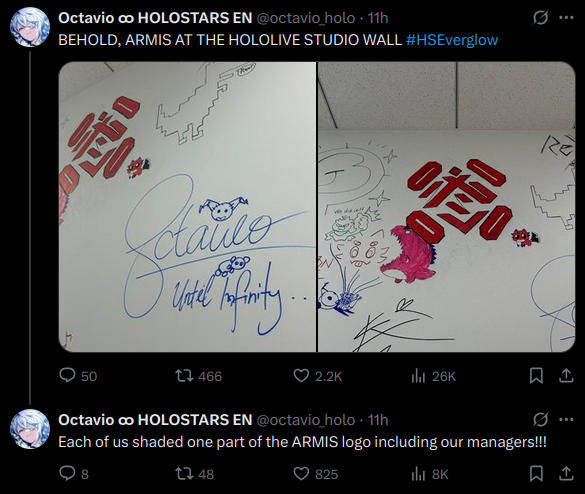
Task: Open more options on first tweet
Action: [566, 17]
